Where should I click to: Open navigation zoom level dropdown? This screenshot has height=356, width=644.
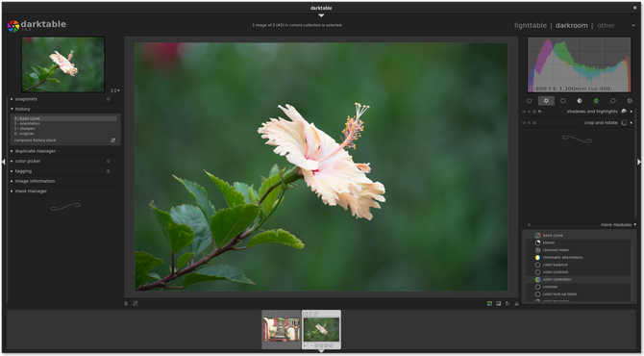pos(115,90)
